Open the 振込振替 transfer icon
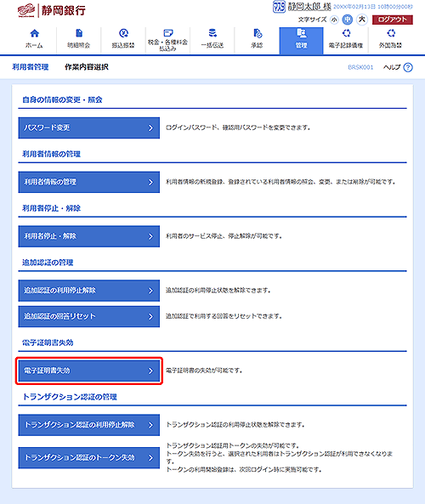425x504 pixels. point(123,33)
